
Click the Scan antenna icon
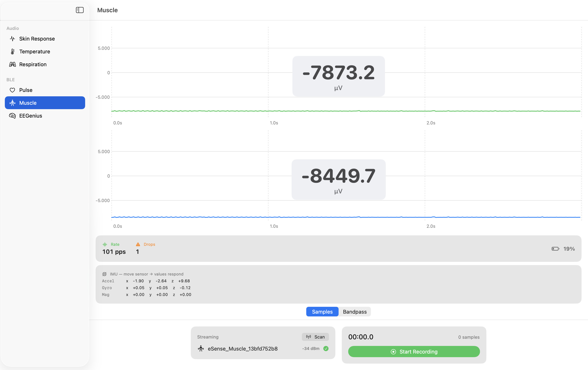pyautogui.click(x=309, y=337)
